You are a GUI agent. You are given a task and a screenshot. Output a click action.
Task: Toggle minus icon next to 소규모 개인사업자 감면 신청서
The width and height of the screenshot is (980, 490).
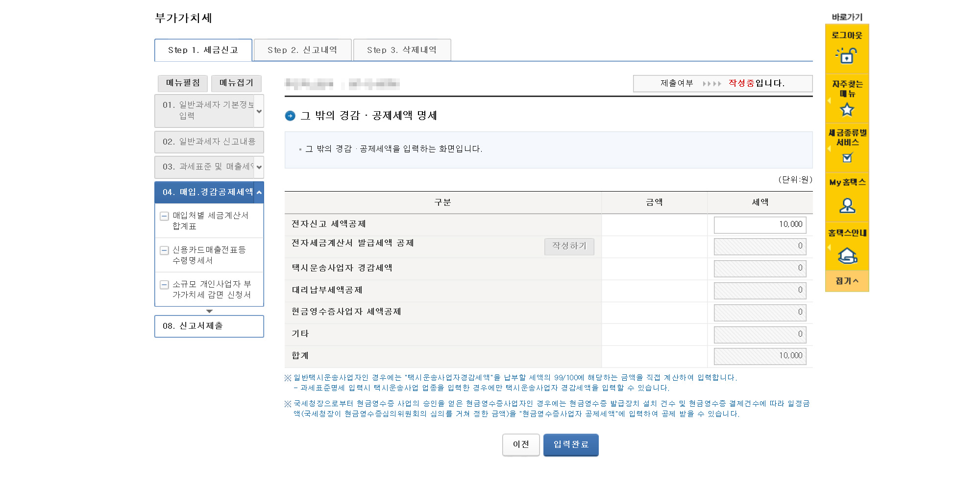point(165,285)
